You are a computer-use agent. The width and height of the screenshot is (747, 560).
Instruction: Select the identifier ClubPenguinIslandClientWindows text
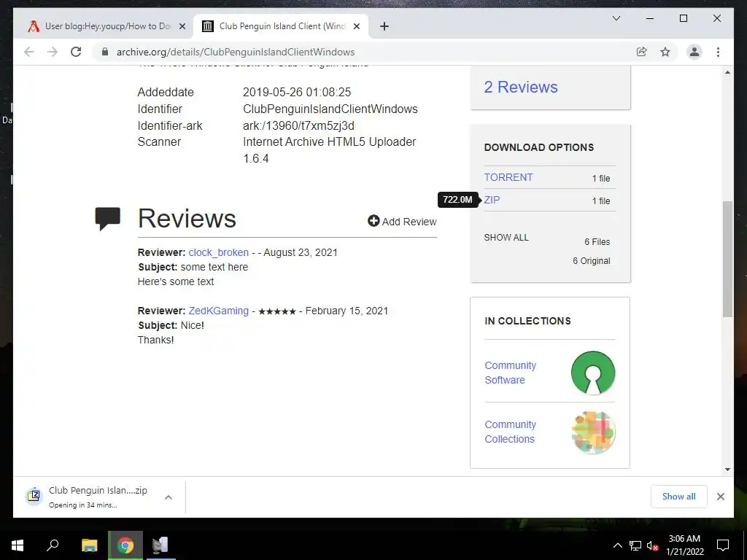pos(330,109)
